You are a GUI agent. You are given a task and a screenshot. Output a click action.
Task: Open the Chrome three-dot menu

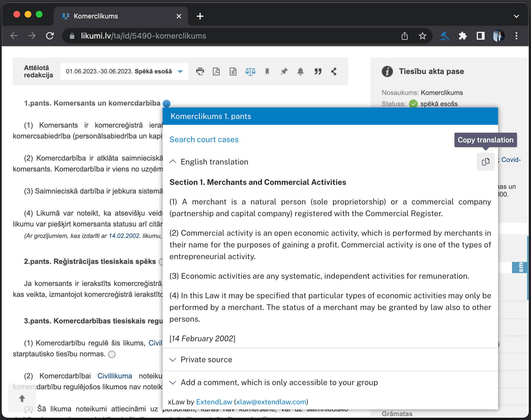(516, 36)
